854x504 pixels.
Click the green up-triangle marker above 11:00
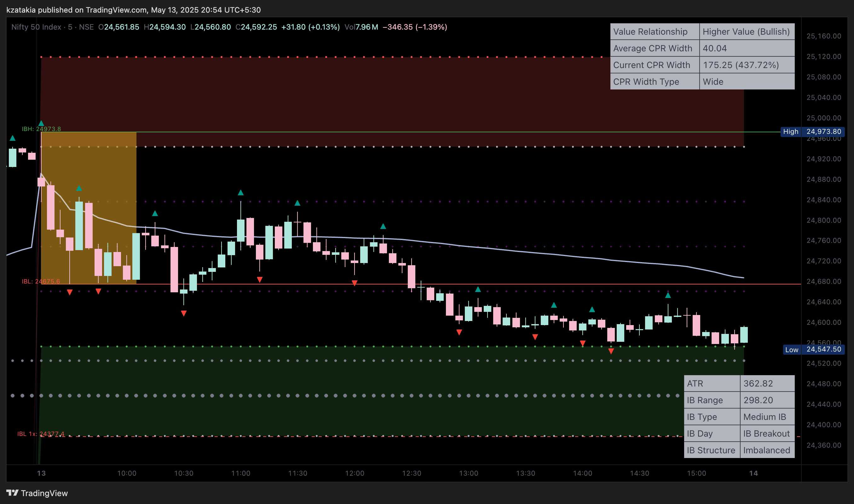pyautogui.click(x=240, y=192)
